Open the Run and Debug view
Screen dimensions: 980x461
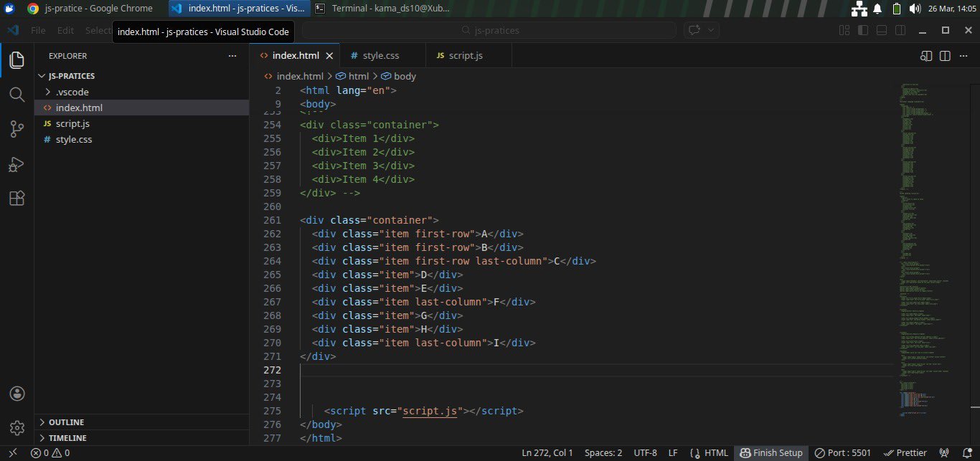[x=17, y=164]
